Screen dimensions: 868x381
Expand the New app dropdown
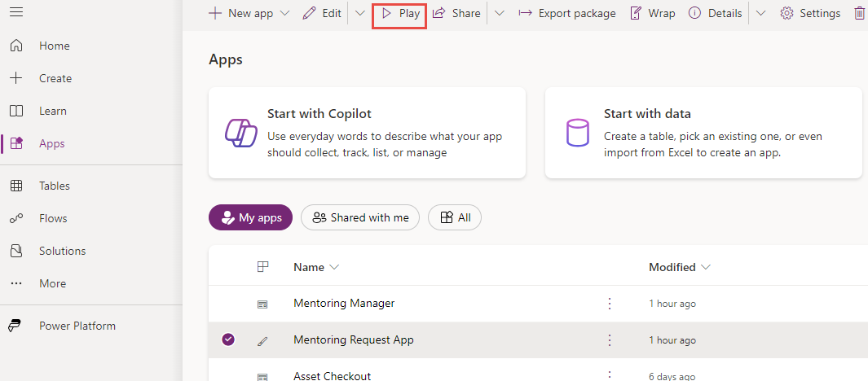coord(284,14)
